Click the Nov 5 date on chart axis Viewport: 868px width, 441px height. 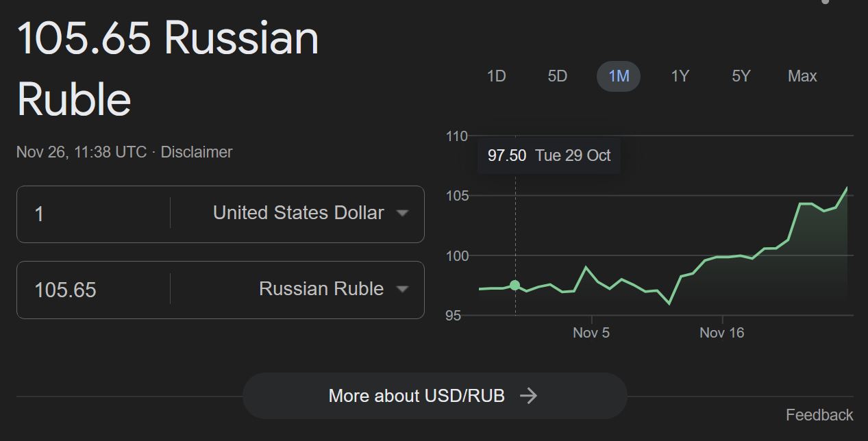(591, 333)
